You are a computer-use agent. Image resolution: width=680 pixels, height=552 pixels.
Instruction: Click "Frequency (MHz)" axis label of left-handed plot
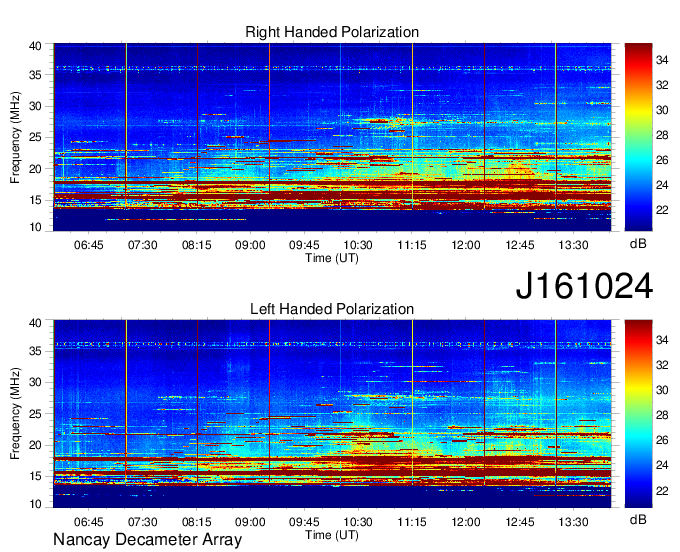(15, 414)
